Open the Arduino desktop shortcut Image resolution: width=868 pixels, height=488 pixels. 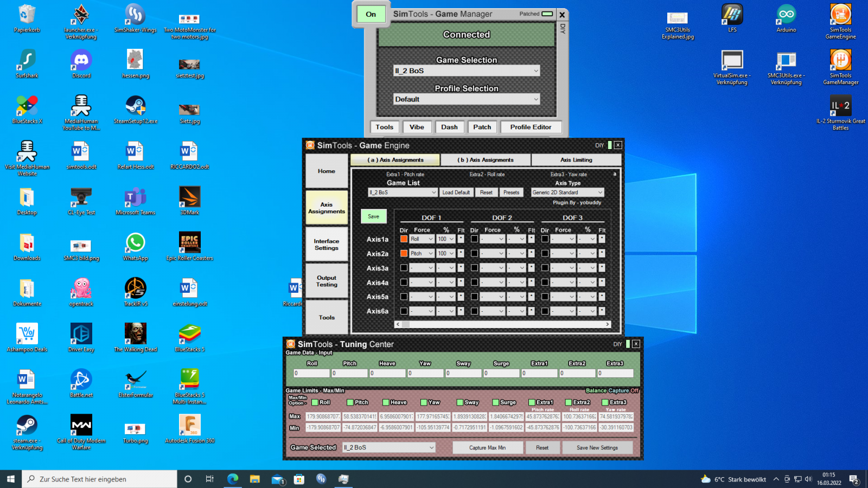[786, 18]
